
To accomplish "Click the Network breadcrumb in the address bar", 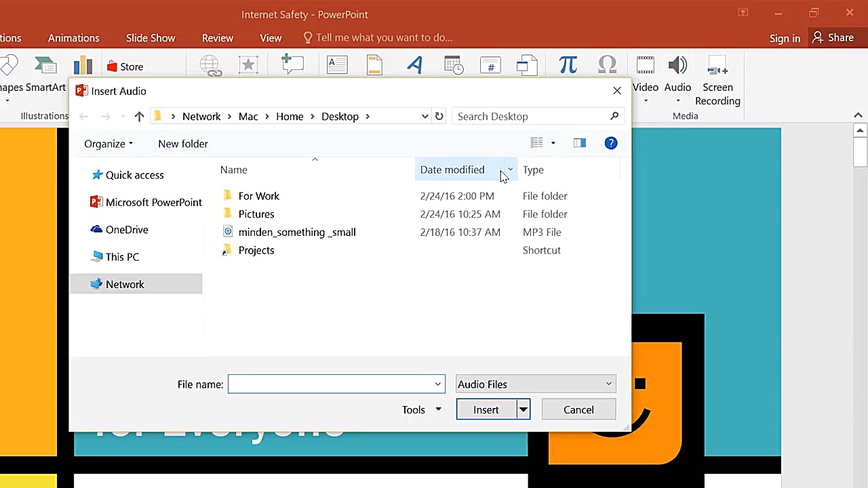I will pyautogui.click(x=201, y=117).
